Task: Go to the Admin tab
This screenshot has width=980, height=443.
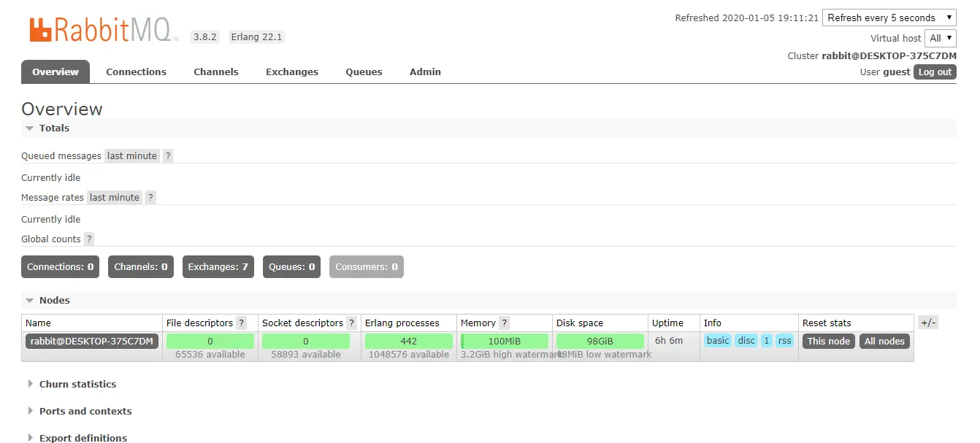Action: click(x=425, y=72)
